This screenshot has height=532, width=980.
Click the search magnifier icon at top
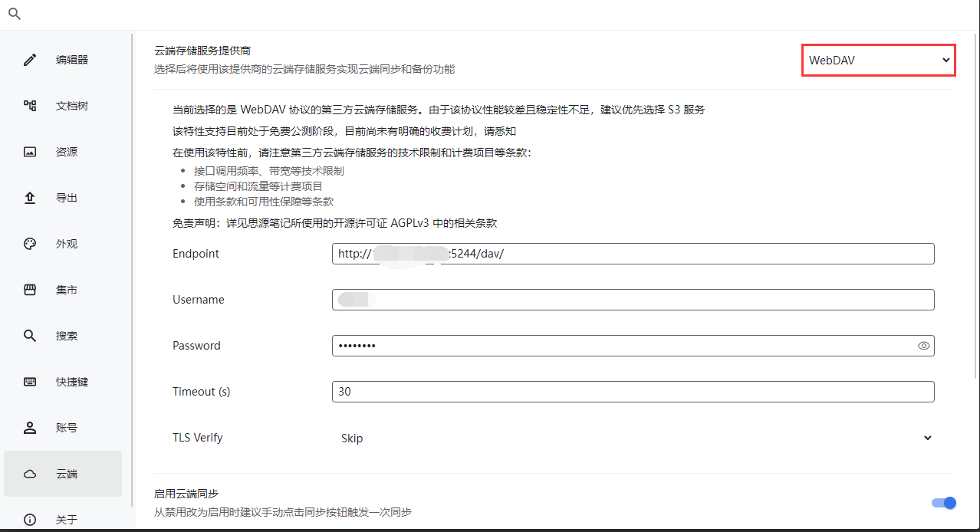click(x=14, y=14)
